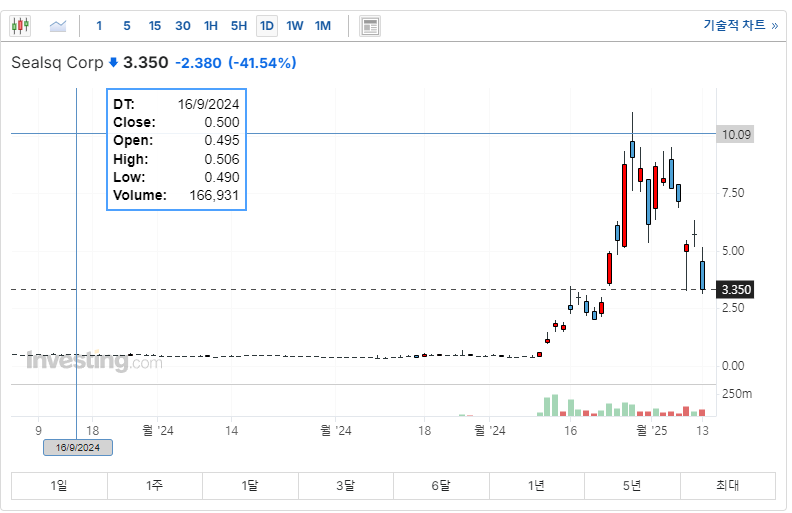Choose the 1H interval
The height and width of the screenshot is (513, 792).
pyautogui.click(x=211, y=26)
